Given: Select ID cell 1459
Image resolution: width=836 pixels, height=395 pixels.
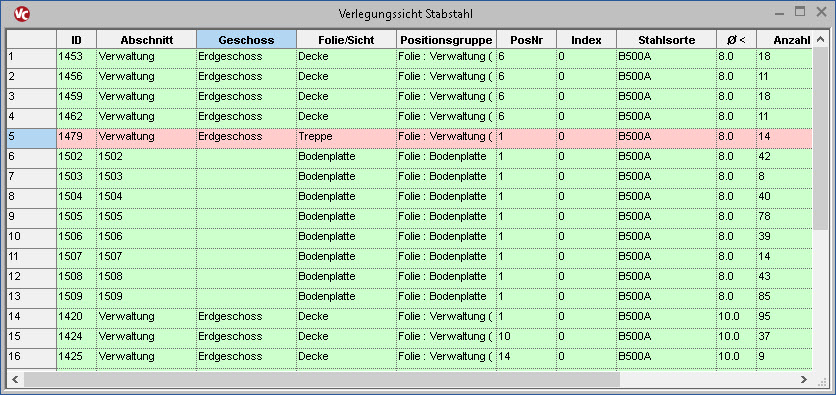Looking at the screenshot, I should (x=77, y=99).
